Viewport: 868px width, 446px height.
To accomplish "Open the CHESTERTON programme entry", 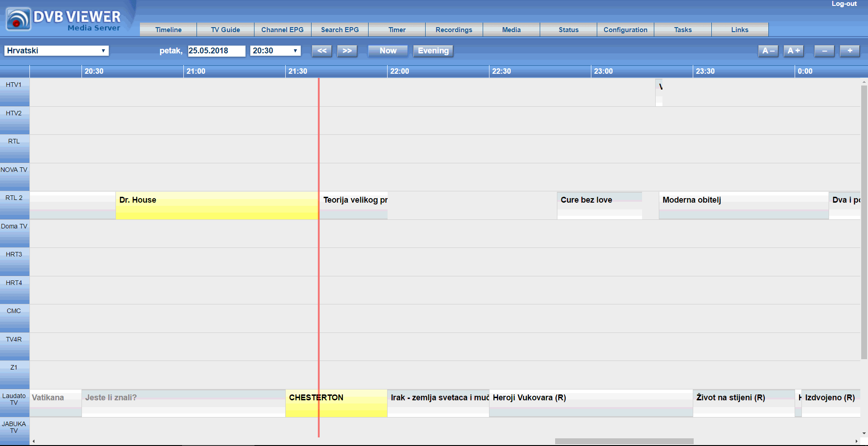I will (336, 403).
